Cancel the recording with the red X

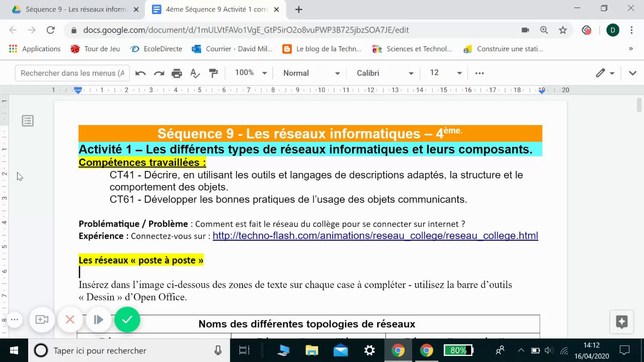(70, 319)
